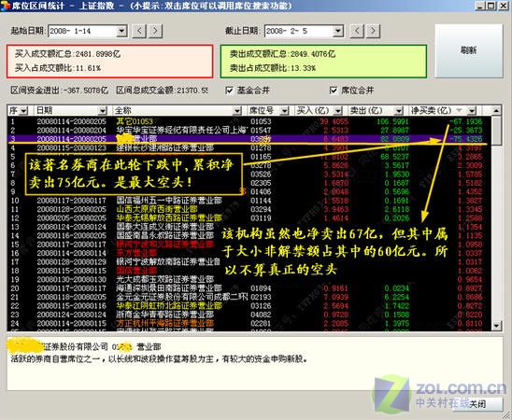Click previous arrow beside end date
Image resolution: width=512 pixels, height=420 pixels.
[x=357, y=31]
